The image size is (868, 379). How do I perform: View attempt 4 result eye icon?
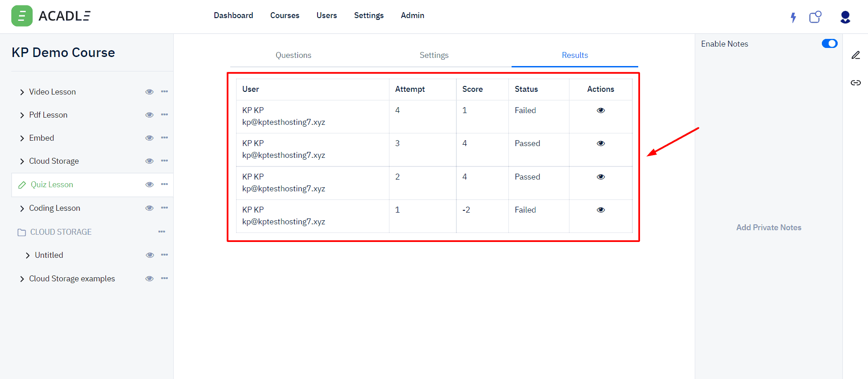click(601, 110)
